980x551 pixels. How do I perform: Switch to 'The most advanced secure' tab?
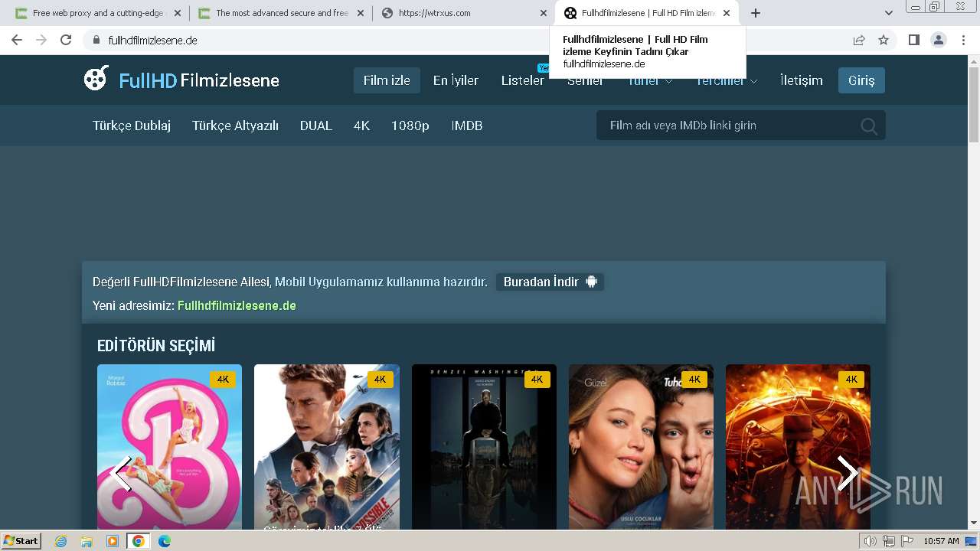pyautogui.click(x=280, y=13)
